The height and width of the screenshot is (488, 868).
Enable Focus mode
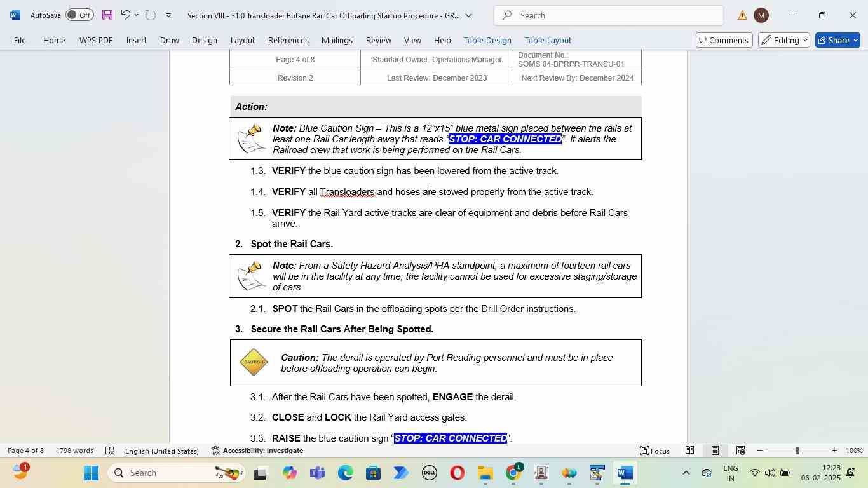[x=654, y=451]
